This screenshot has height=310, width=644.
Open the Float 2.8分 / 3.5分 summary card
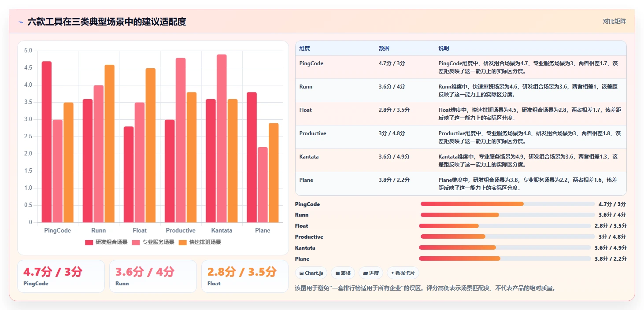pyautogui.click(x=244, y=276)
